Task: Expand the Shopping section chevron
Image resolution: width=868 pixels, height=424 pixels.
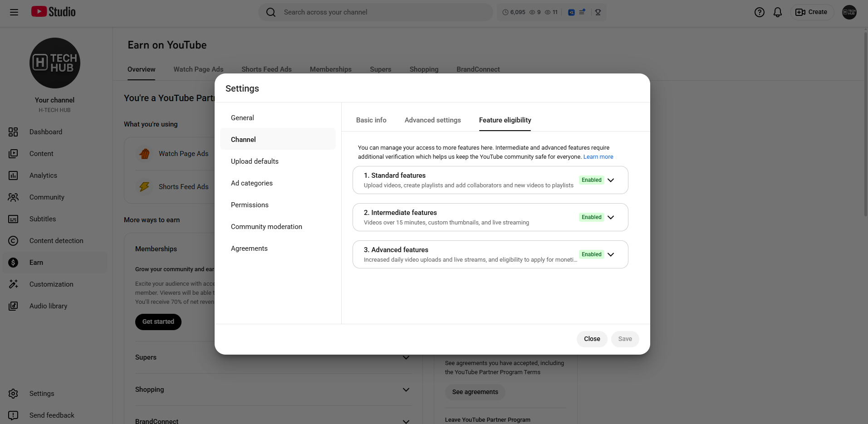Action: (x=406, y=390)
